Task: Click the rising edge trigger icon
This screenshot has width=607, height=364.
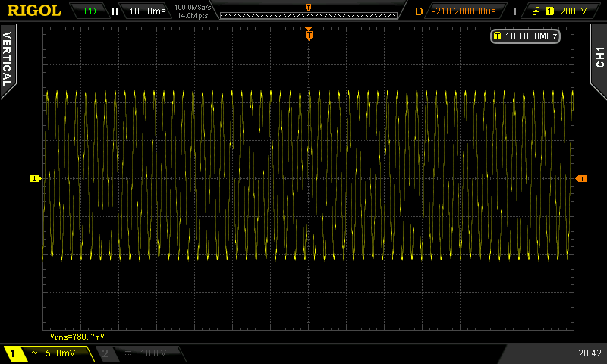Action: tap(536, 11)
